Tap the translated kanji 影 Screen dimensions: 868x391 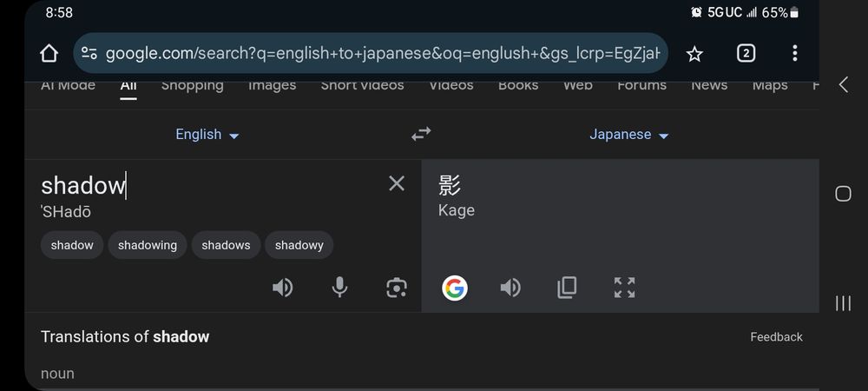pos(450,185)
